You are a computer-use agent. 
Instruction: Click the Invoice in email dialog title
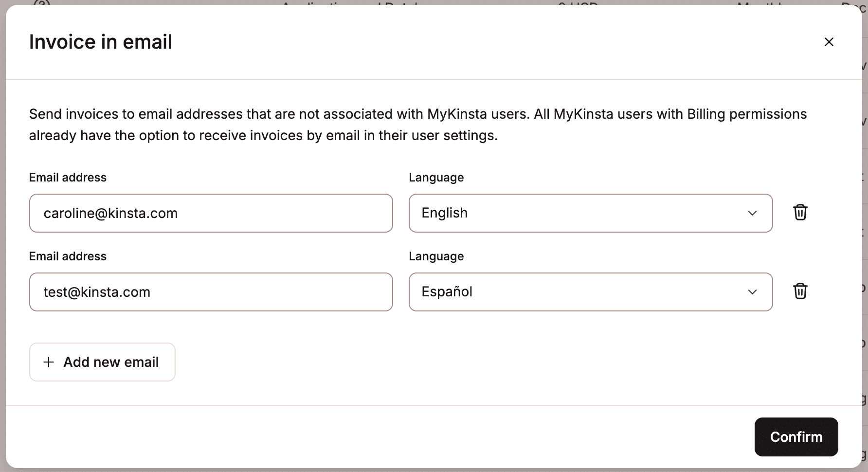pos(100,42)
